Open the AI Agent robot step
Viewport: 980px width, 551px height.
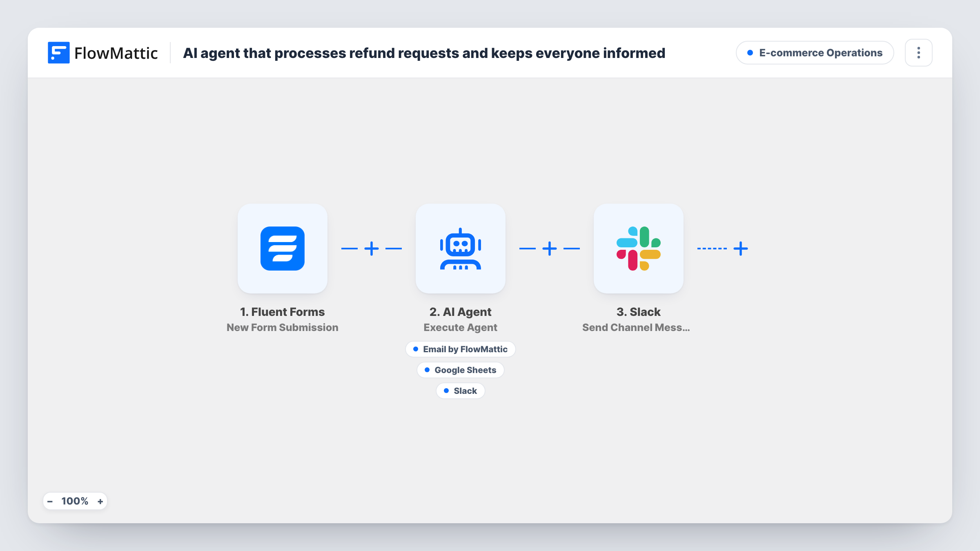click(461, 249)
